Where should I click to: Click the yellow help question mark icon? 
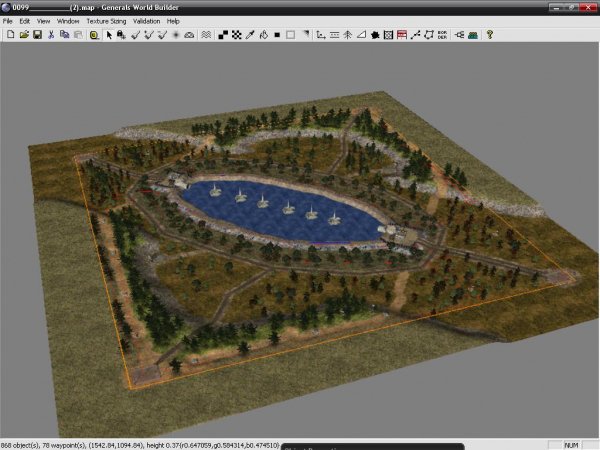point(489,34)
